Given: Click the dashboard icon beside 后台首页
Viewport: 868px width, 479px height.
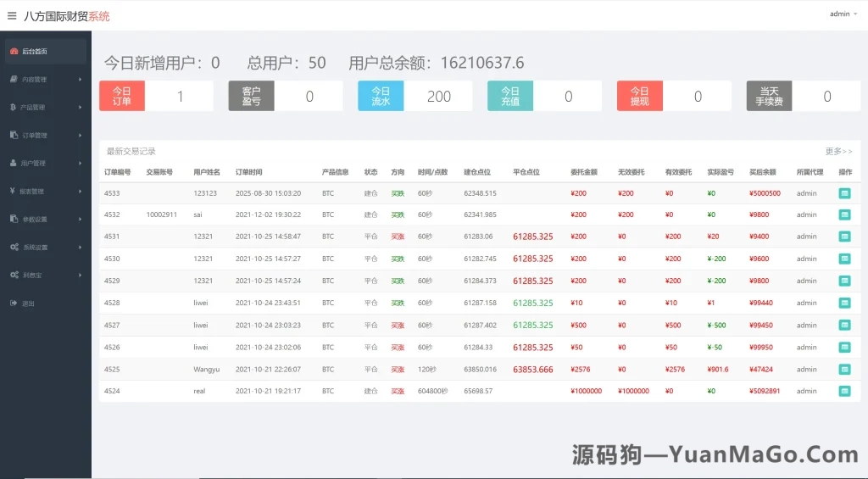Looking at the screenshot, I should (14, 51).
